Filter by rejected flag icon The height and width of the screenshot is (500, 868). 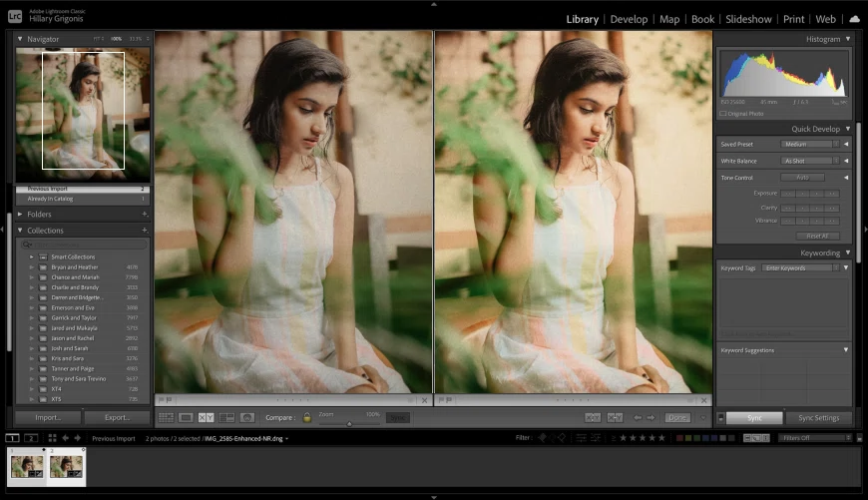click(562, 438)
